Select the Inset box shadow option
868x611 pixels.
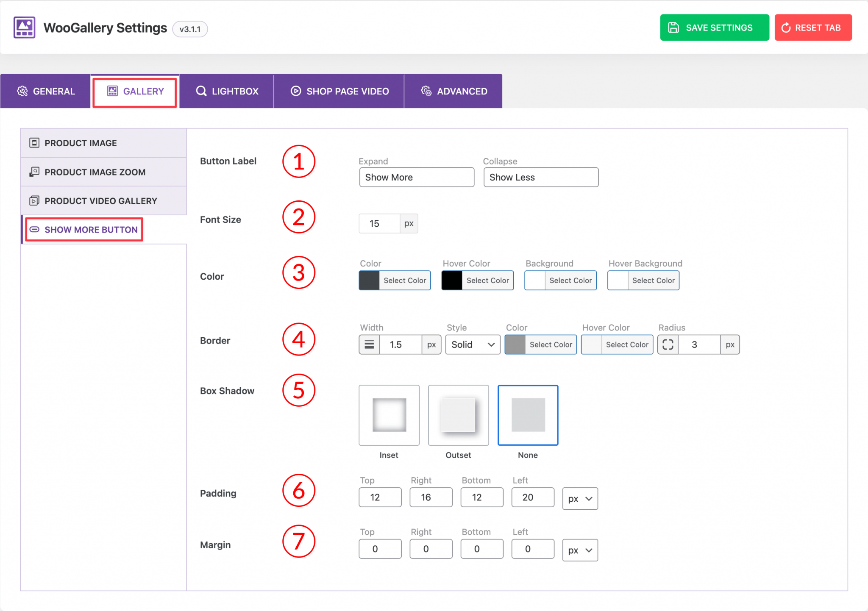pyautogui.click(x=389, y=415)
